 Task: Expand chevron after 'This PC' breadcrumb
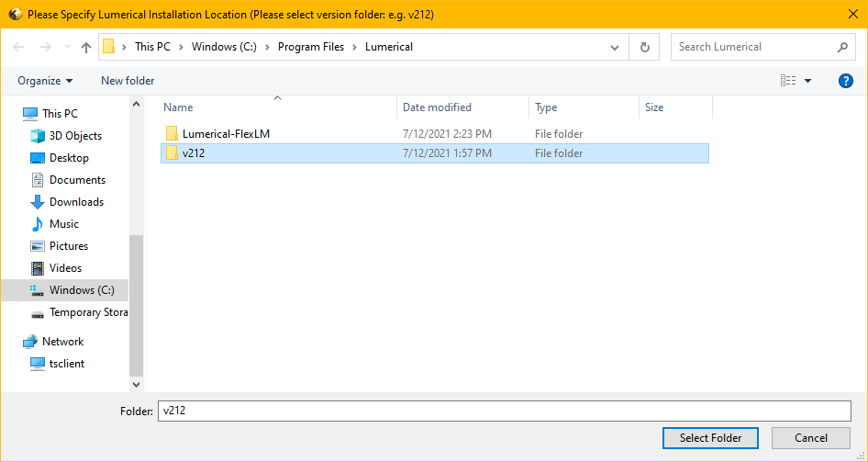(x=182, y=47)
